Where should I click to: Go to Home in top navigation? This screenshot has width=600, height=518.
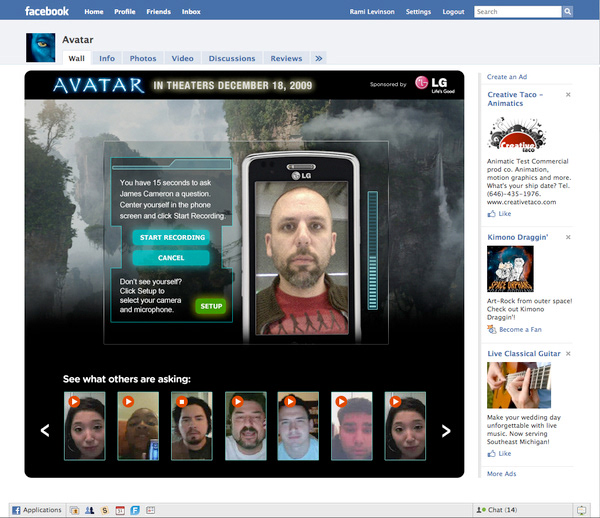point(94,11)
